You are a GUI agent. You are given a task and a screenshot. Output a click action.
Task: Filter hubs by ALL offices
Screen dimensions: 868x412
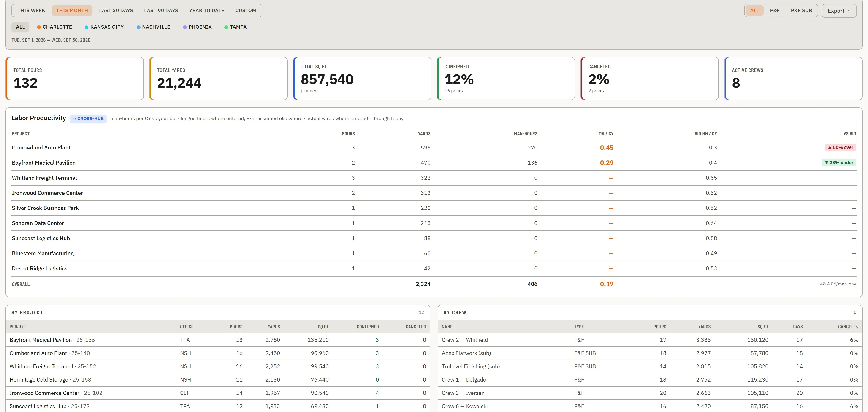click(20, 27)
